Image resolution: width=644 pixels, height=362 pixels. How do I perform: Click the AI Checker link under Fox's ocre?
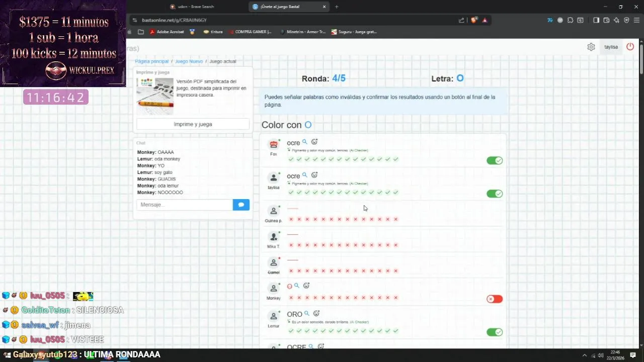tap(359, 150)
